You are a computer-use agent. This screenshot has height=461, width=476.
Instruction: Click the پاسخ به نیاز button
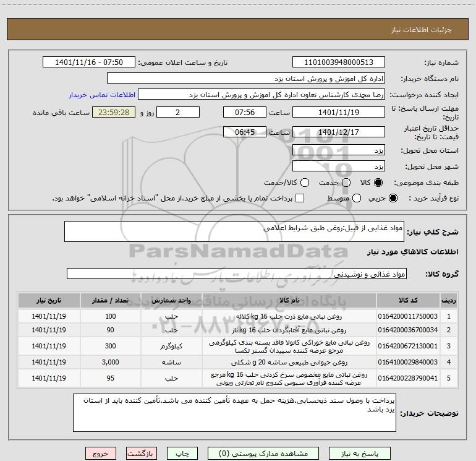pyautogui.click(x=359, y=454)
